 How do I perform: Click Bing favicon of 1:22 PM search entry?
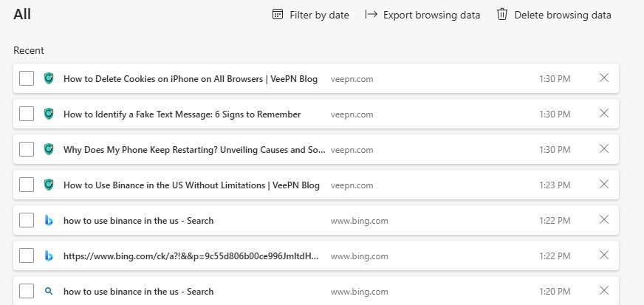[49, 220]
